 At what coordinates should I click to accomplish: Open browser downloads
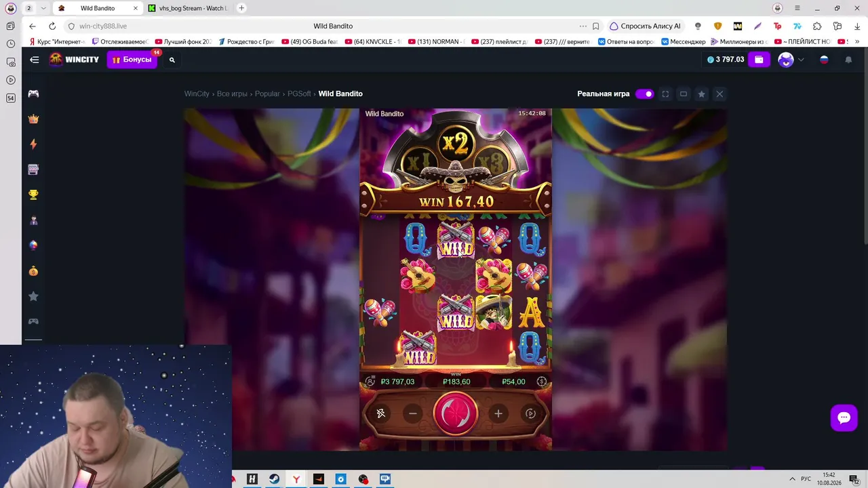click(x=857, y=26)
